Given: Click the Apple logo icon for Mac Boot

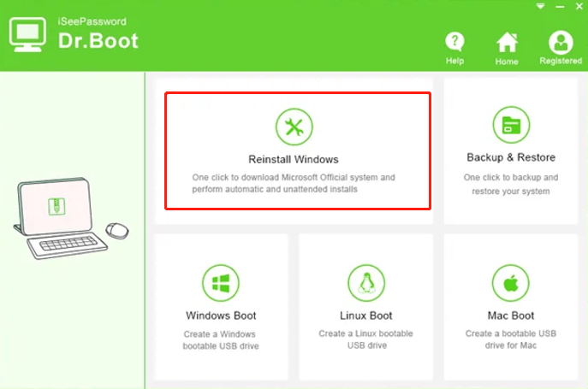Looking at the screenshot, I should (x=510, y=283).
